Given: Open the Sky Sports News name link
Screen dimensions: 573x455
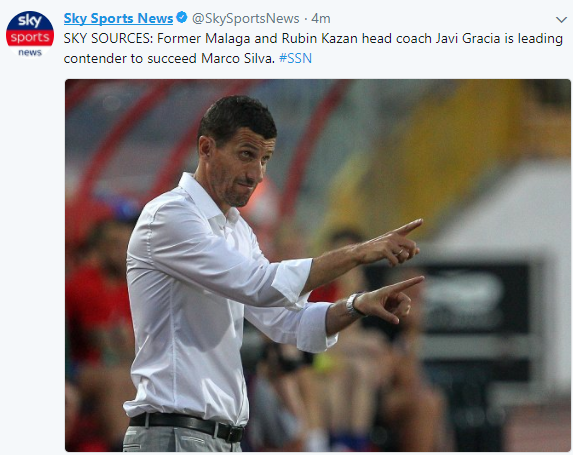Looking at the screenshot, I should (118, 18).
